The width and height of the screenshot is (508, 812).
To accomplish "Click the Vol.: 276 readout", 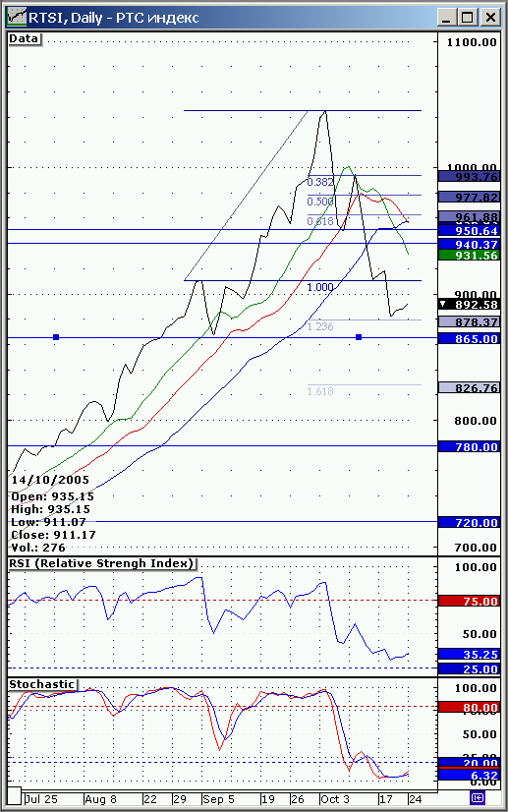I will point(37,548).
